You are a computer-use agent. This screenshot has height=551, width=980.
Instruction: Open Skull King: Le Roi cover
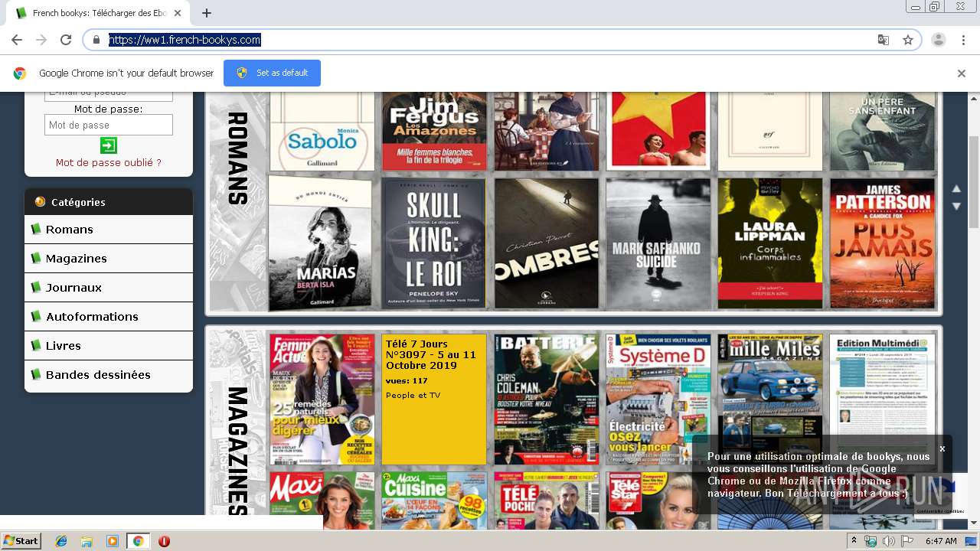coord(434,243)
